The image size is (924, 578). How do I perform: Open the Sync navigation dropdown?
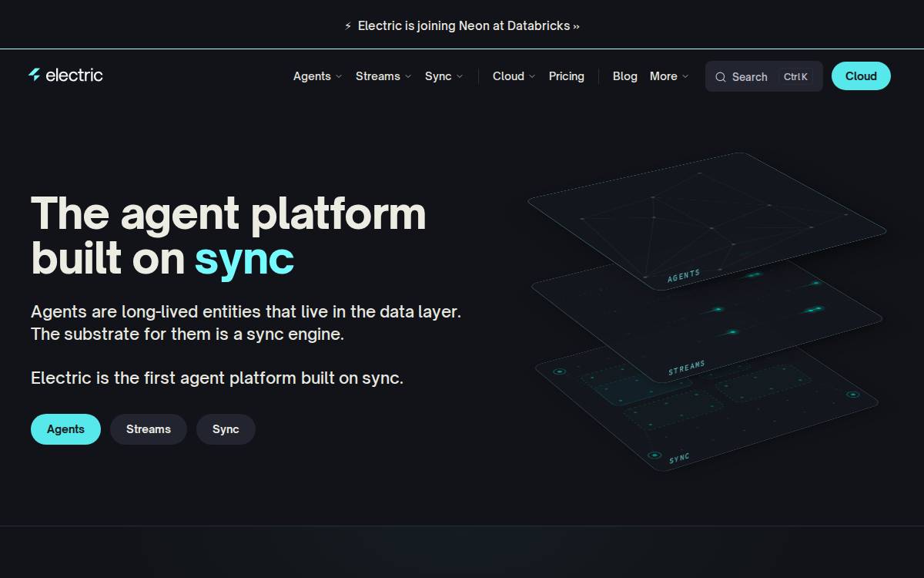(444, 76)
